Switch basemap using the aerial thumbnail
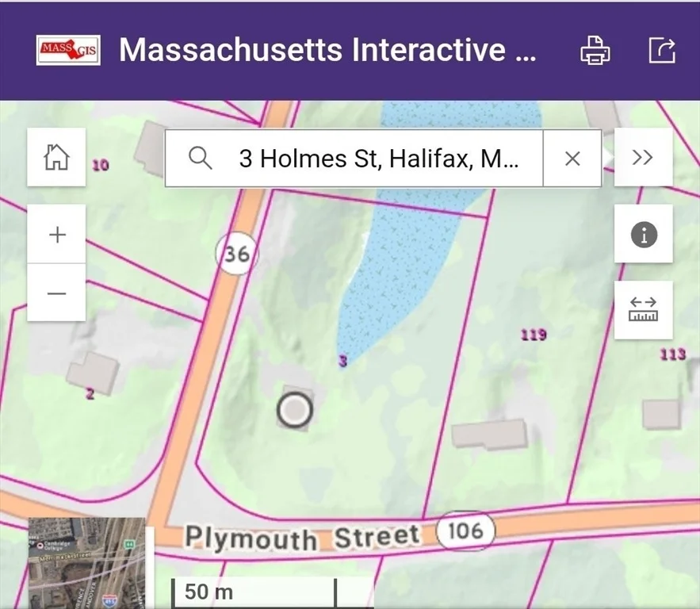Screen dimensions: 700x609 coord(86,563)
